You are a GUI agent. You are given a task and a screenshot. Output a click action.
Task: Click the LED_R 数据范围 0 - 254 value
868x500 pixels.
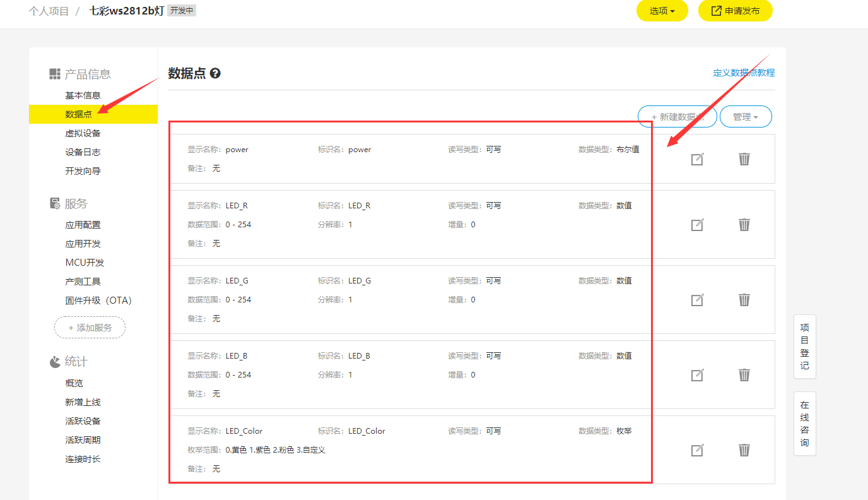[x=238, y=225]
